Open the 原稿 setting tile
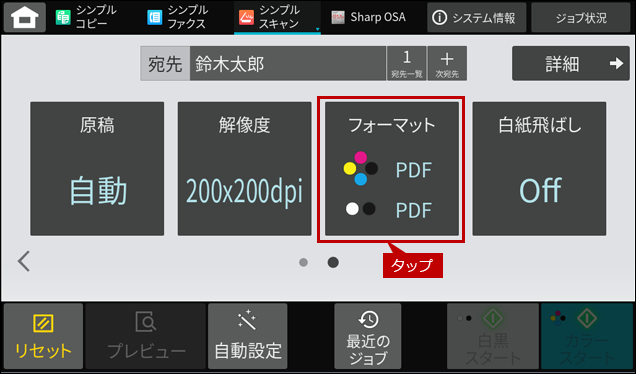Screen dimensions: 636x374 97,169
